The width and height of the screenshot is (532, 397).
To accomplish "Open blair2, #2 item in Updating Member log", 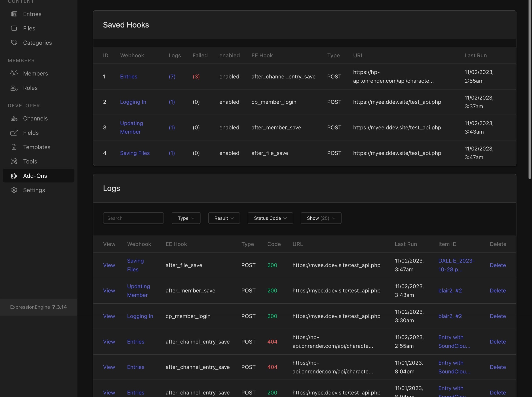I will 450,291.
